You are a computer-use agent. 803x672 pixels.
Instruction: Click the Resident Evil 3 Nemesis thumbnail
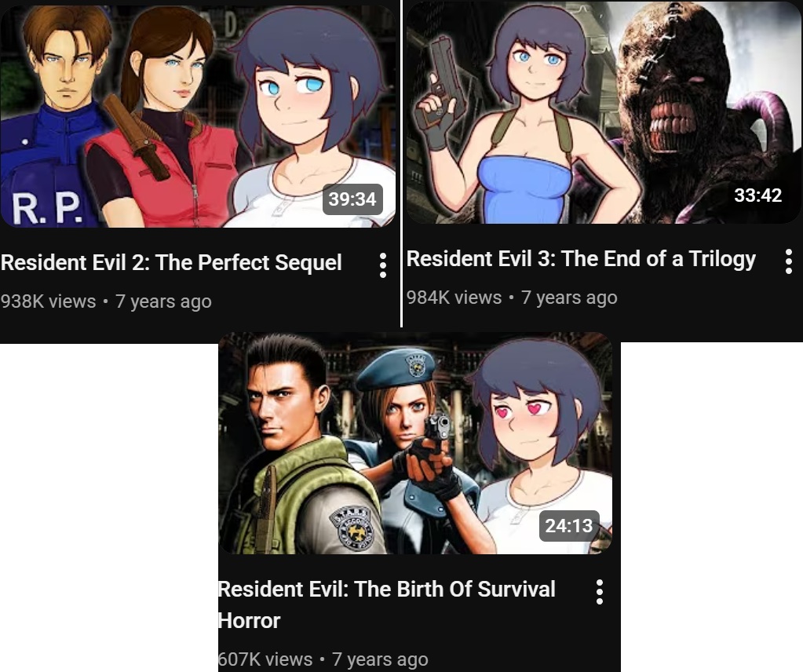(604, 112)
